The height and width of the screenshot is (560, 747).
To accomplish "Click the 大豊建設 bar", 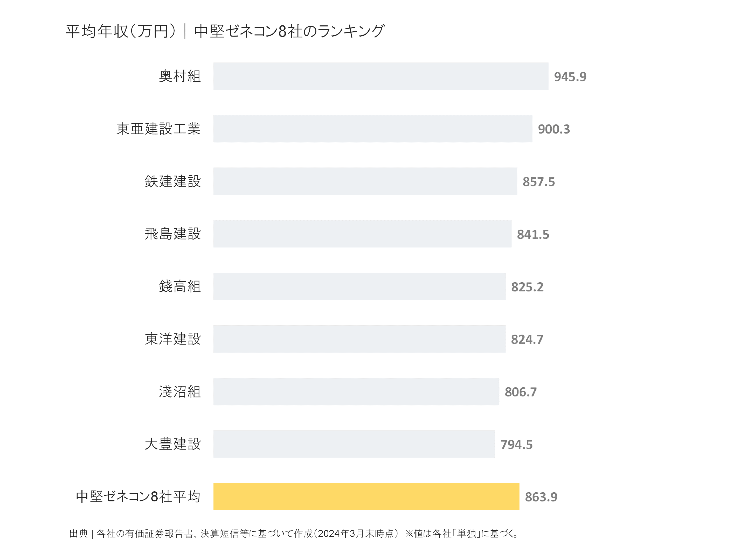I will pyautogui.click(x=354, y=444).
